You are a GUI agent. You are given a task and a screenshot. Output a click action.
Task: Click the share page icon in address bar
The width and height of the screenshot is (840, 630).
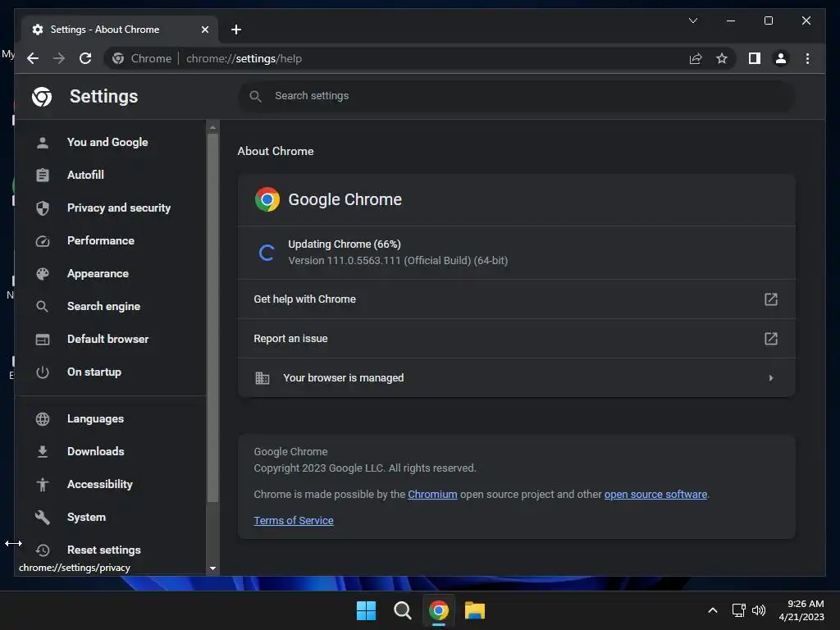[696, 58]
